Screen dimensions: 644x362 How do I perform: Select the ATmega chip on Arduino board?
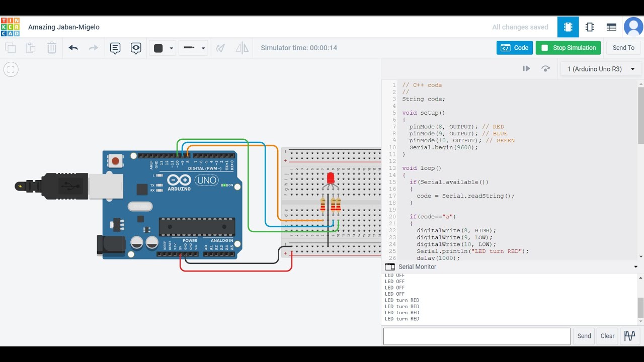(197, 227)
